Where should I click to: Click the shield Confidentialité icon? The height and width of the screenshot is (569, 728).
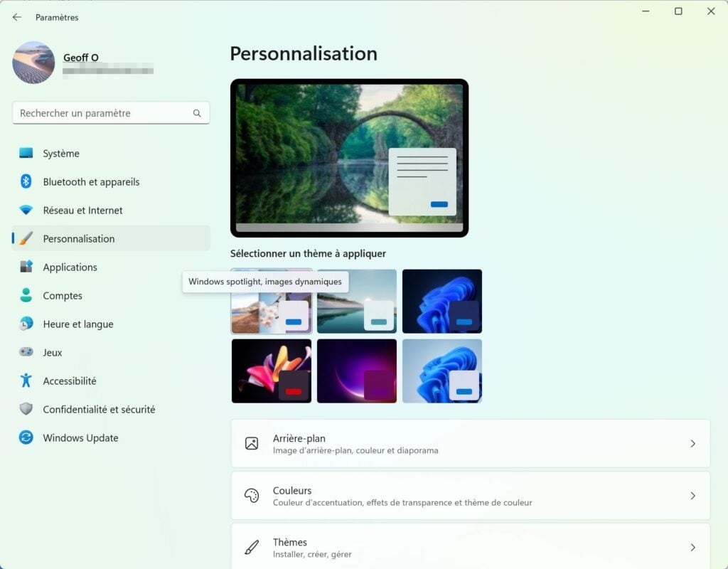click(26, 409)
